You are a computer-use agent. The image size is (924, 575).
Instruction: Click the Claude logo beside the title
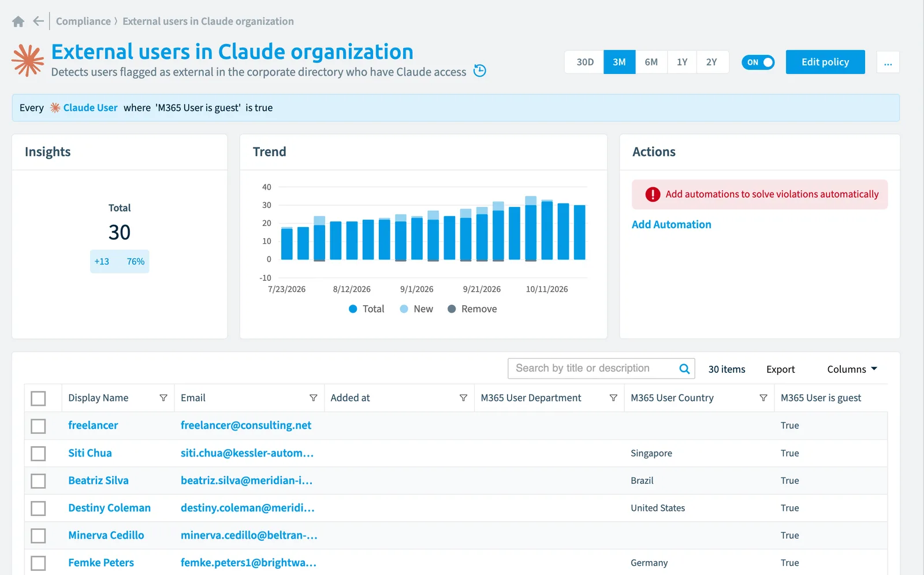pyautogui.click(x=28, y=61)
